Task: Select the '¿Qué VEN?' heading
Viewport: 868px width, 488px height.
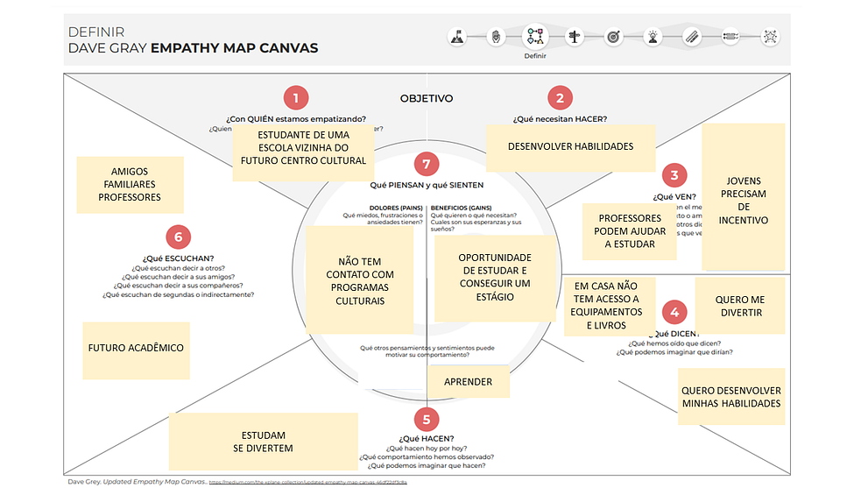Action: coord(674,196)
